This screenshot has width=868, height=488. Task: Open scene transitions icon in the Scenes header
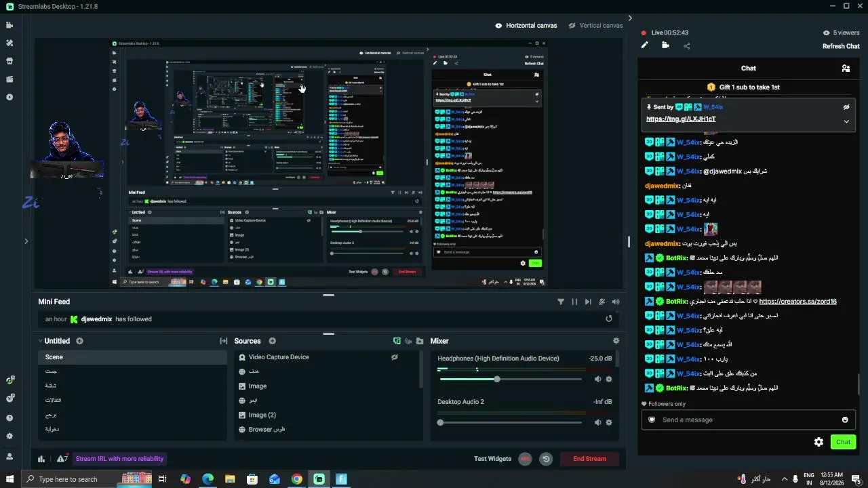(x=223, y=341)
